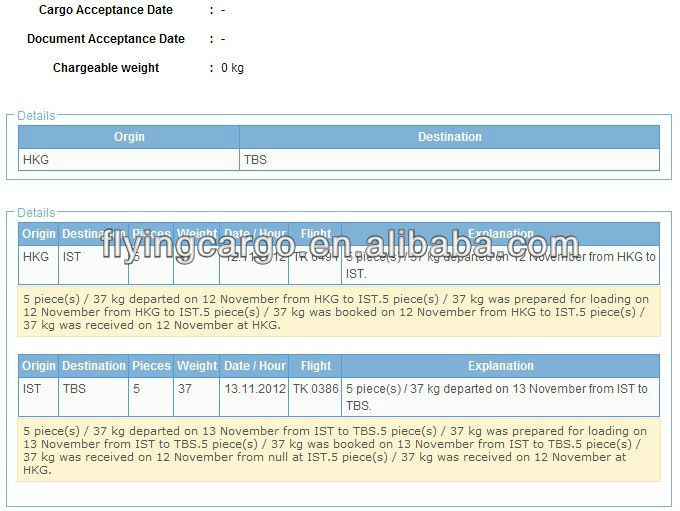The height and width of the screenshot is (511, 680).
Task: Click the Flight header above TK 0386
Action: click(315, 366)
